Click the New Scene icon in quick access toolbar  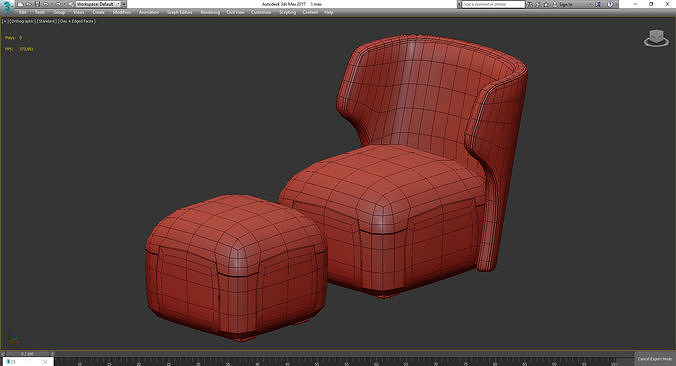20,4
